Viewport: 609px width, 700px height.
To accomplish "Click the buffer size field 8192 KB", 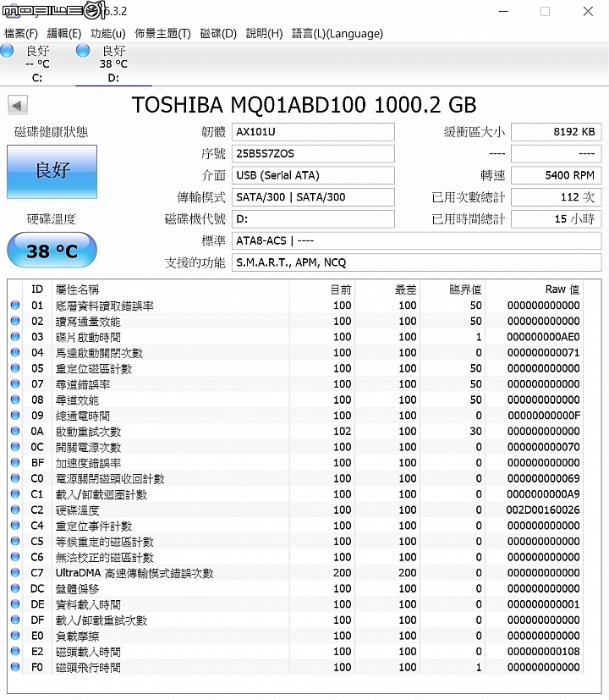I will point(557,132).
